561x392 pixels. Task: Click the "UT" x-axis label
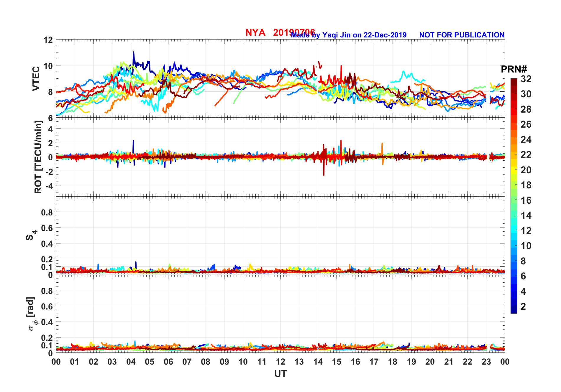(x=280, y=374)
